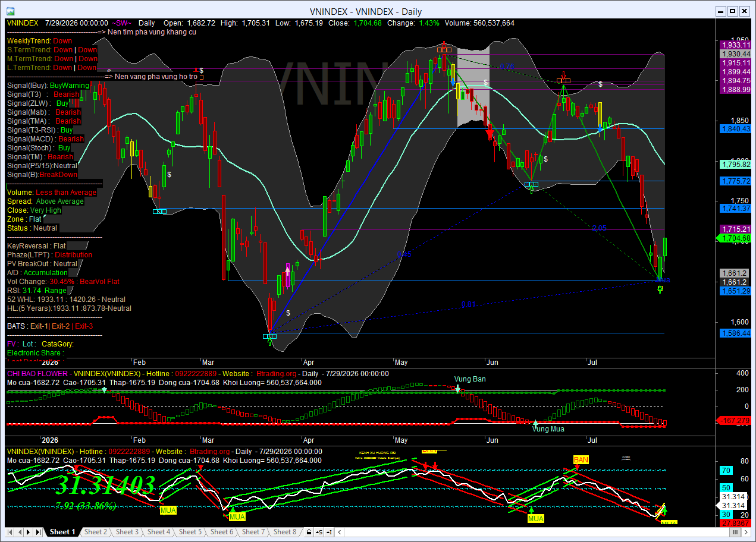Switch to Sheet 7 tab
The image size is (756, 542).
(253, 532)
